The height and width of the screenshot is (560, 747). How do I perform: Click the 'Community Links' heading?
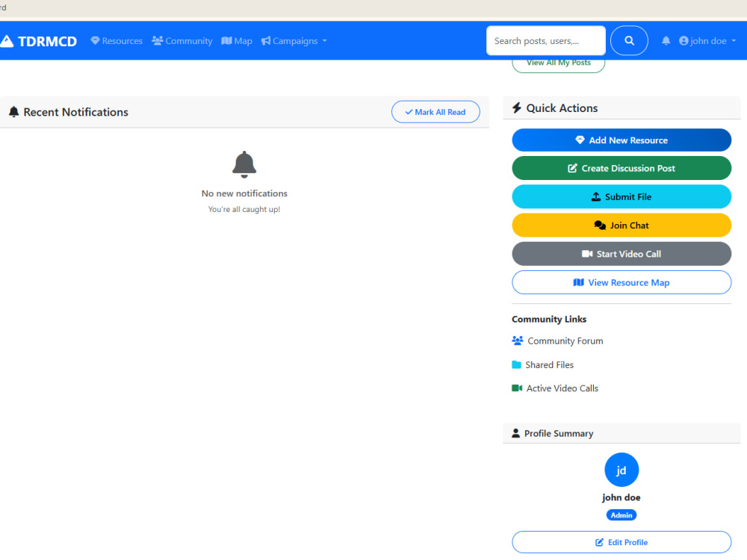549,319
